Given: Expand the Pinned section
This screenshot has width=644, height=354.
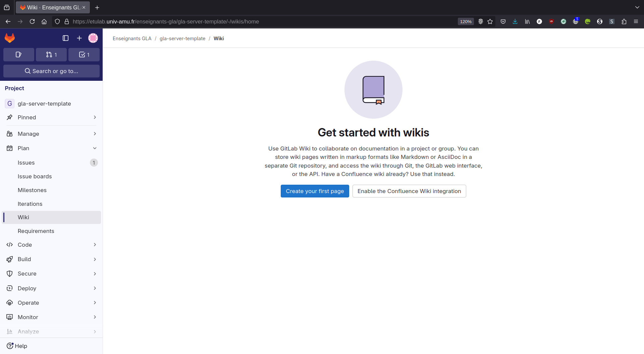Looking at the screenshot, I should pyautogui.click(x=51, y=117).
